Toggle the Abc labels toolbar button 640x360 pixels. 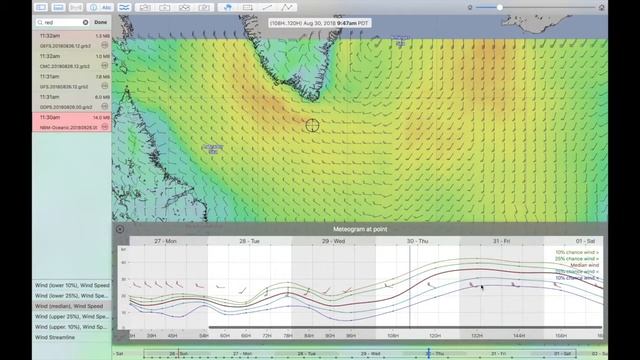click(107, 7)
